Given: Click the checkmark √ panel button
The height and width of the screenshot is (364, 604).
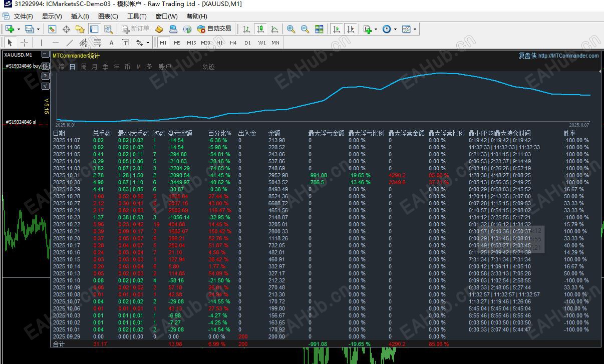Looking at the screenshot, I should [46, 86].
